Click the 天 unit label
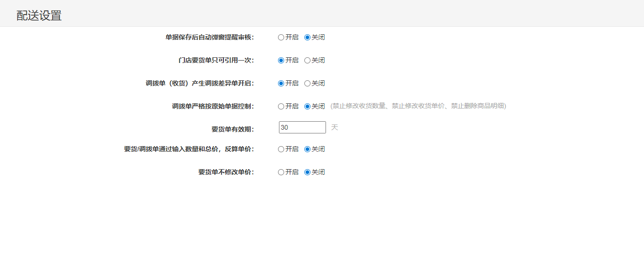 [334, 127]
